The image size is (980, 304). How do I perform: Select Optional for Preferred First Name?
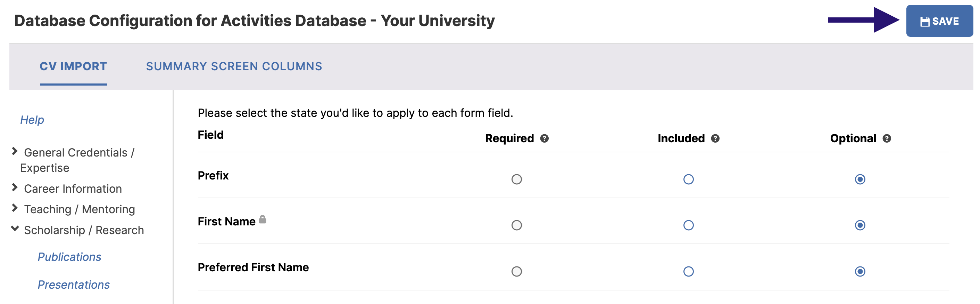(860, 271)
